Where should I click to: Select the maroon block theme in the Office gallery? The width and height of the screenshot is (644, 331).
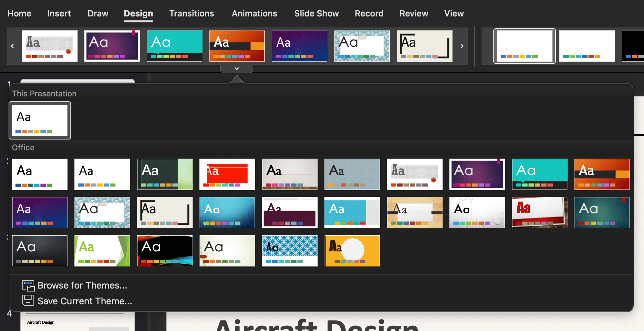(x=290, y=213)
